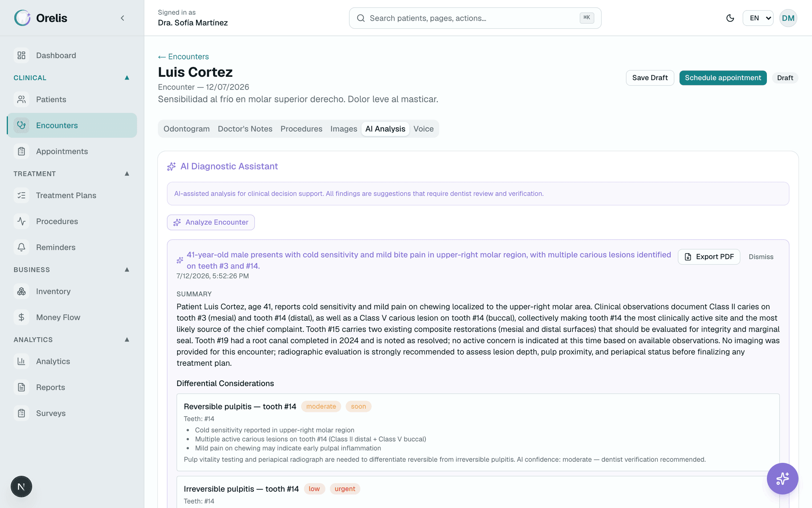Dismiss the AI analysis result
The width and height of the screenshot is (812, 508).
pyautogui.click(x=761, y=257)
